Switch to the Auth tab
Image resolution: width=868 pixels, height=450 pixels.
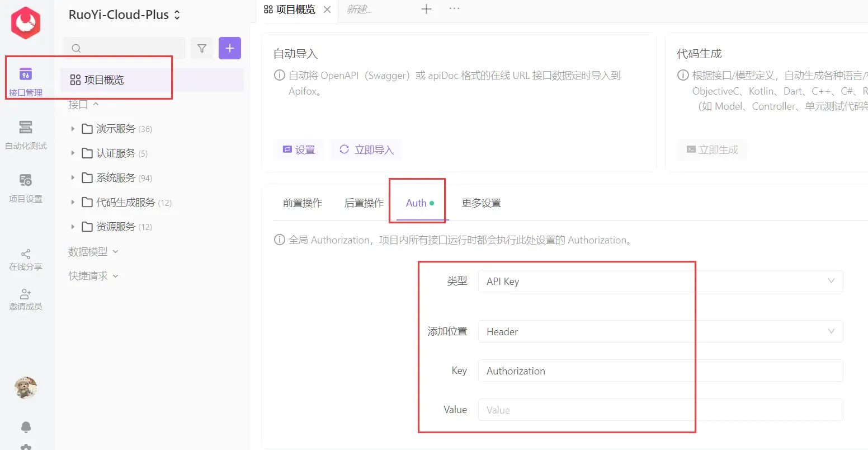coord(420,203)
